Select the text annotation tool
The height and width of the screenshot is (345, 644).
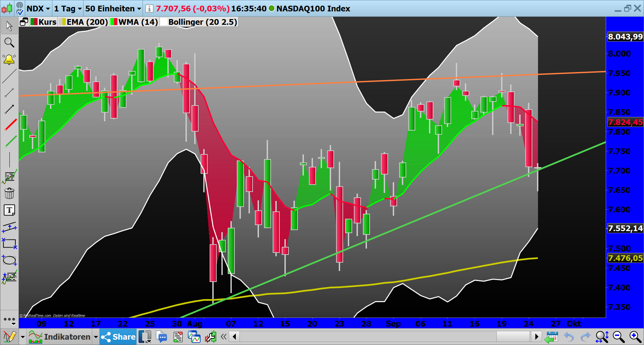click(x=10, y=210)
